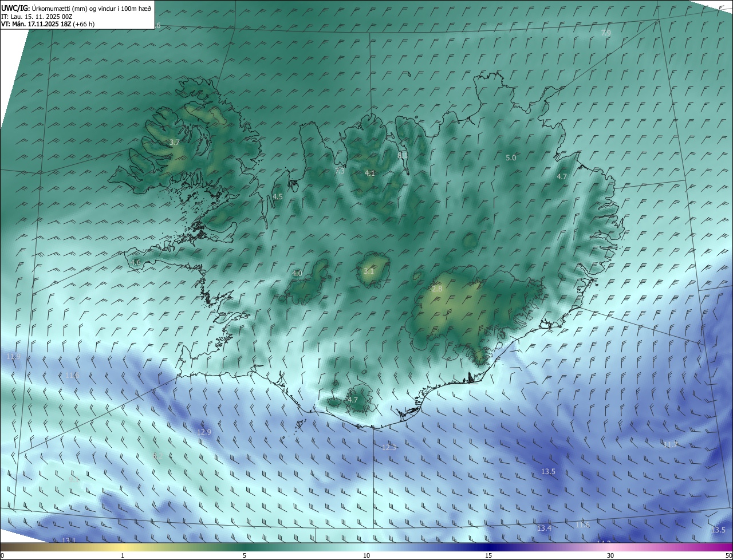Click the 7.9 value in the top right
Image resolution: width=733 pixels, height=560 pixels.
(x=606, y=33)
